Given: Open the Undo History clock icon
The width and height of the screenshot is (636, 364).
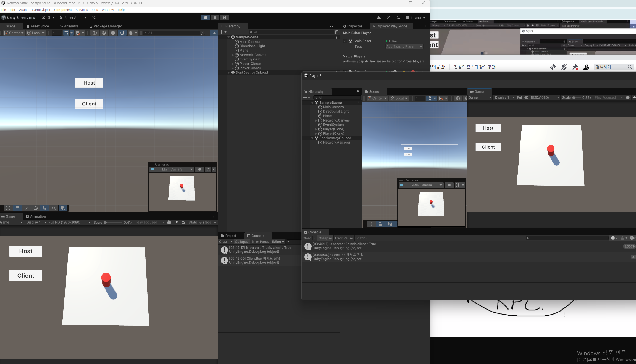Looking at the screenshot, I should point(388,18).
